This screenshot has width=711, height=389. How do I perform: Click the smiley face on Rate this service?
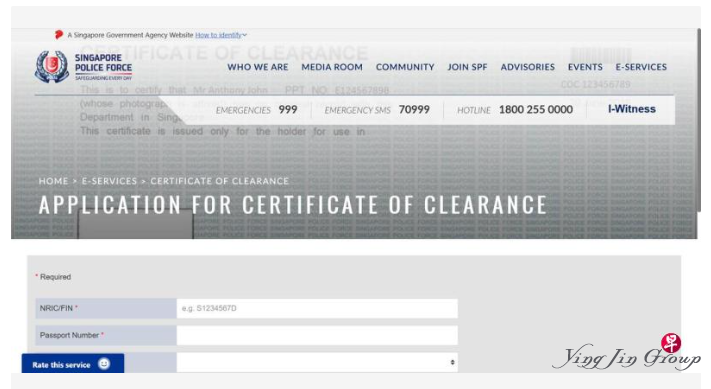(x=104, y=364)
